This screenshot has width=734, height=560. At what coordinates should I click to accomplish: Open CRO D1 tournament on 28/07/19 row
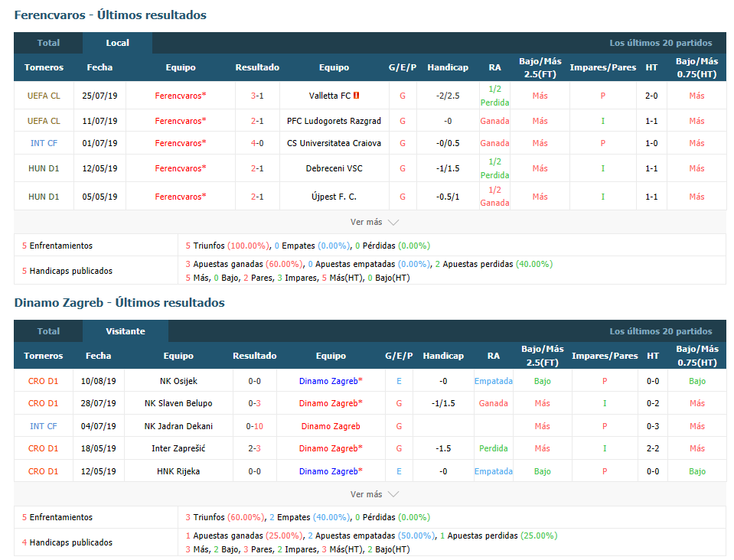coord(43,403)
